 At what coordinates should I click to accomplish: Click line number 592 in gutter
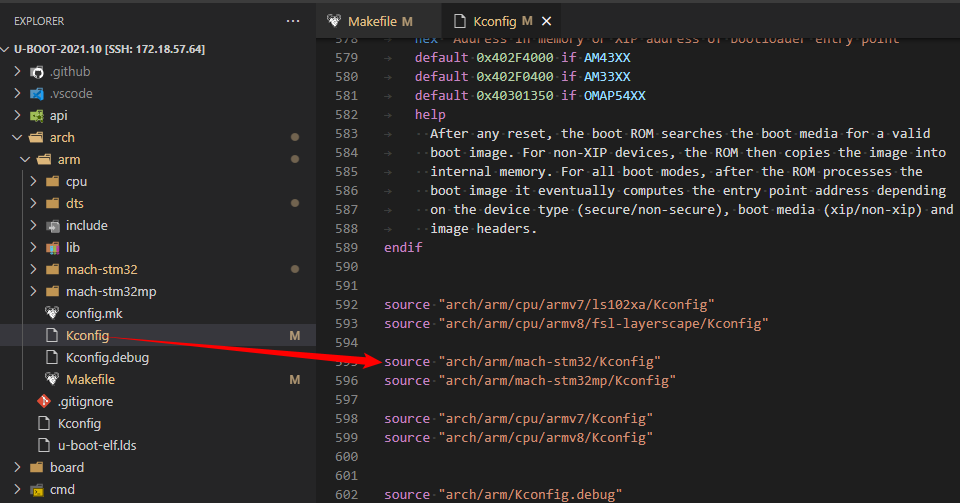pyautogui.click(x=347, y=305)
